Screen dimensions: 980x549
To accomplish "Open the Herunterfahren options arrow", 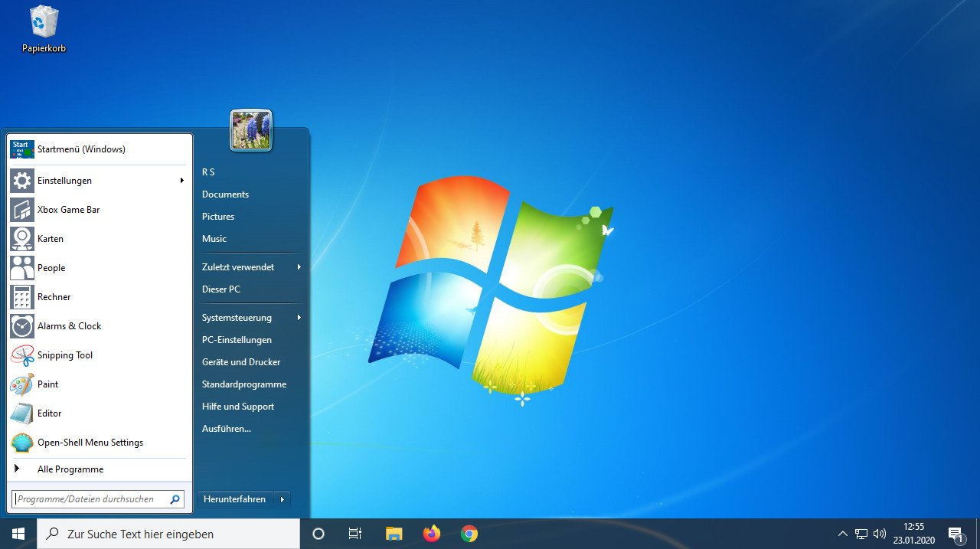I will (x=282, y=498).
